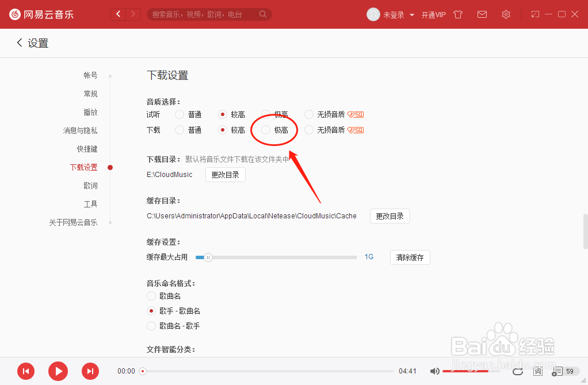Open the 下载设置 settings section

point(83,167)
